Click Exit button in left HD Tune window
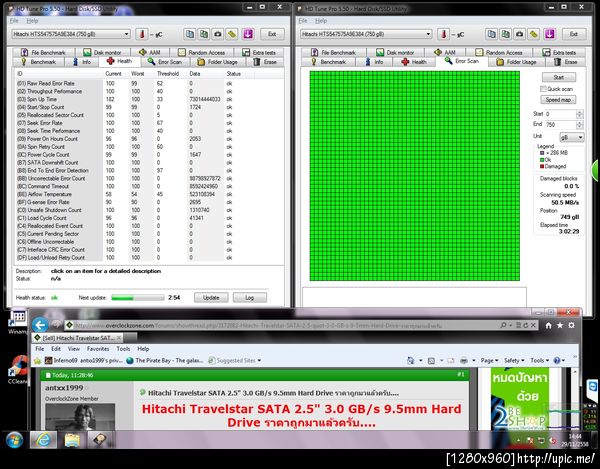600x469 pixels. [272, 34]
